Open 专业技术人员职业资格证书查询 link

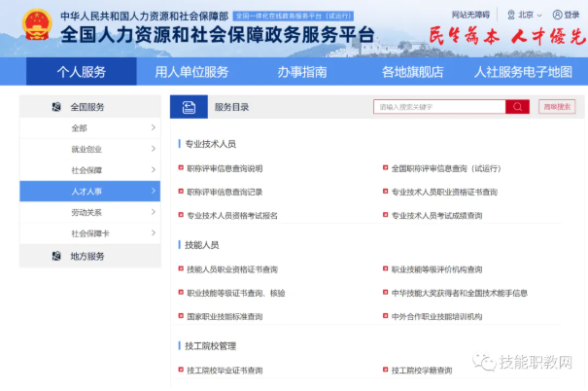(x=444, y=192)
